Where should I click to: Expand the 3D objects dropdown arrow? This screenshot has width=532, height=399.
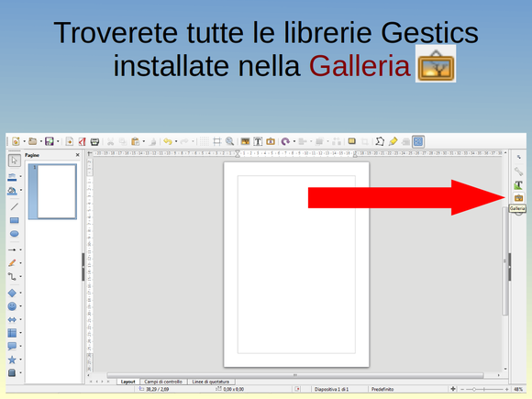pyautogui.click(x=21, y=372)
